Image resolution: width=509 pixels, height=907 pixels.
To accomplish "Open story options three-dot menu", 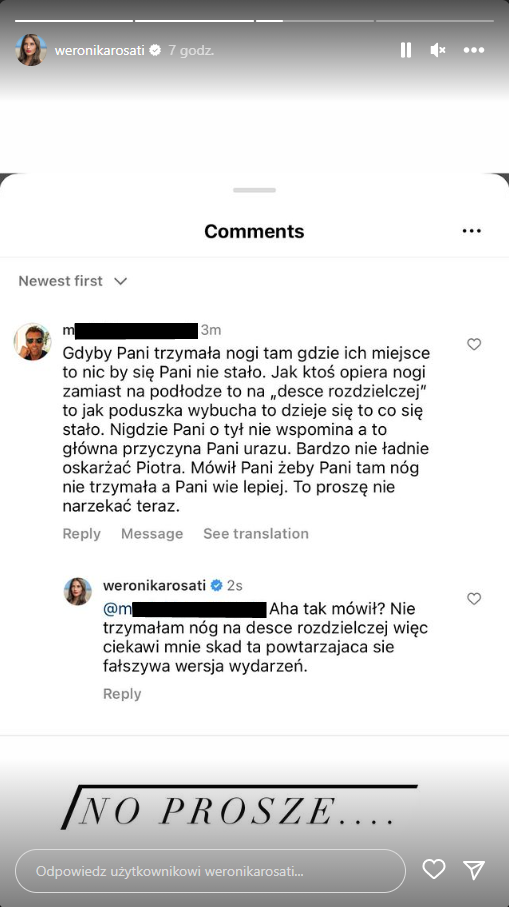I will pyautogui.click(x=474, y=50).
